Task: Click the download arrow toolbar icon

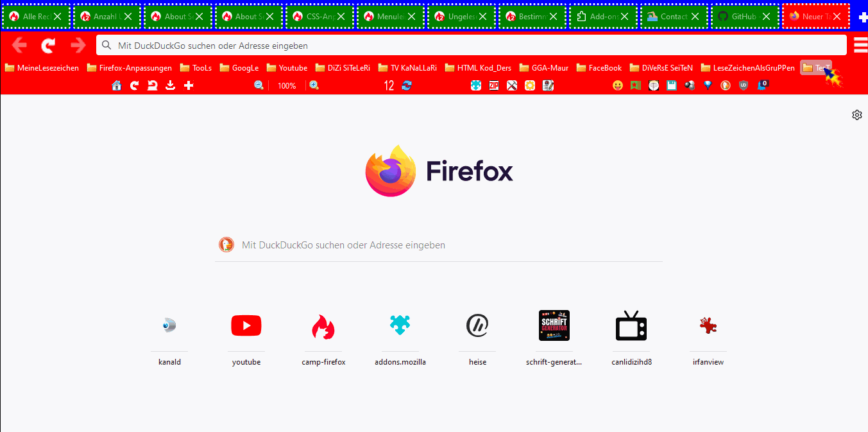Action: tap(170, 85)
